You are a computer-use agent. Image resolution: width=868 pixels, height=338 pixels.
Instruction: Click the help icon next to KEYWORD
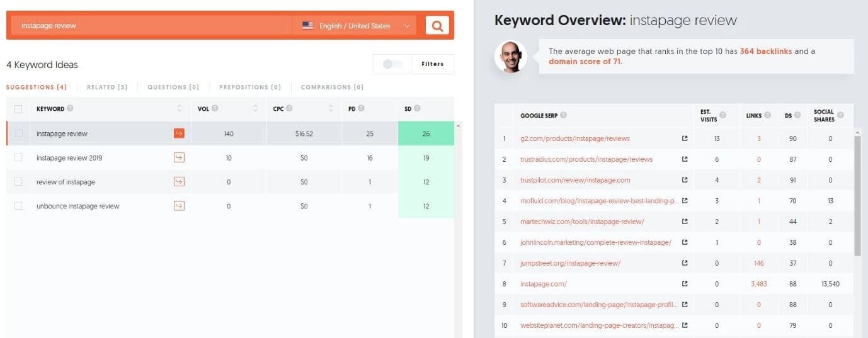70,108
